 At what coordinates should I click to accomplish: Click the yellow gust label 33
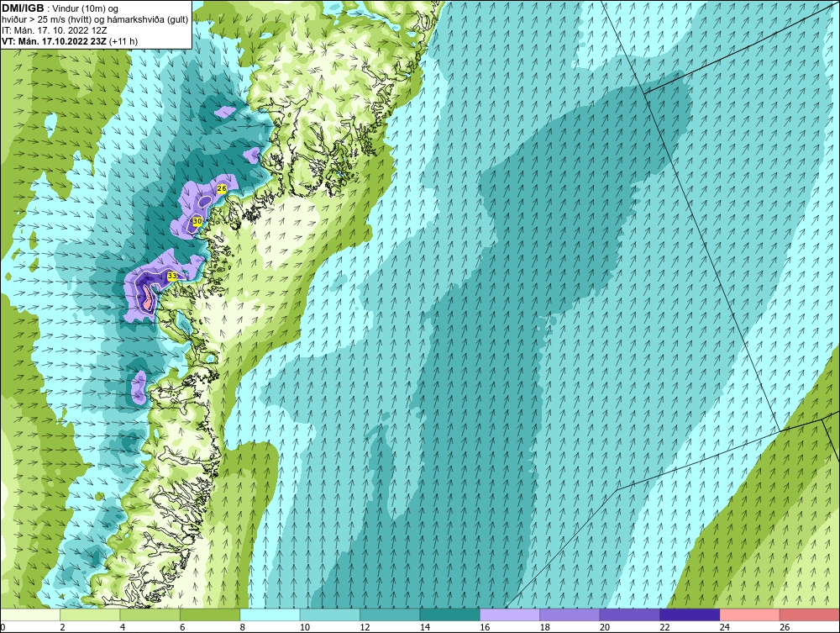172,276
